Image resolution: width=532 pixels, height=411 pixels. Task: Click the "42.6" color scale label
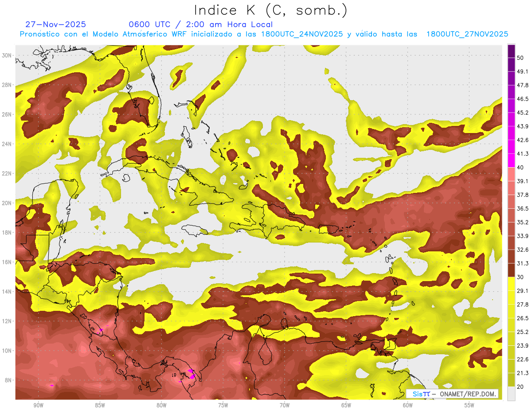(523, 140)
